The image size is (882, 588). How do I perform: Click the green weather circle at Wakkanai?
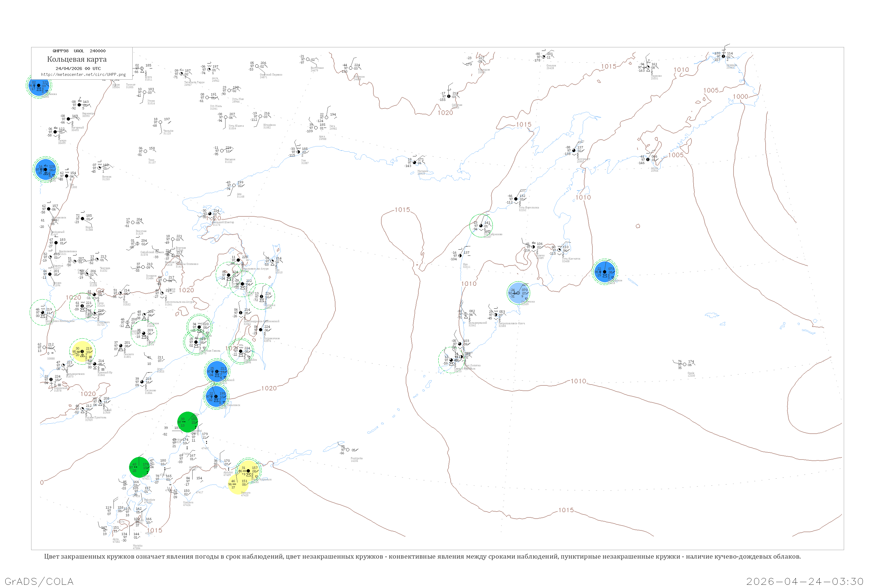188,422
